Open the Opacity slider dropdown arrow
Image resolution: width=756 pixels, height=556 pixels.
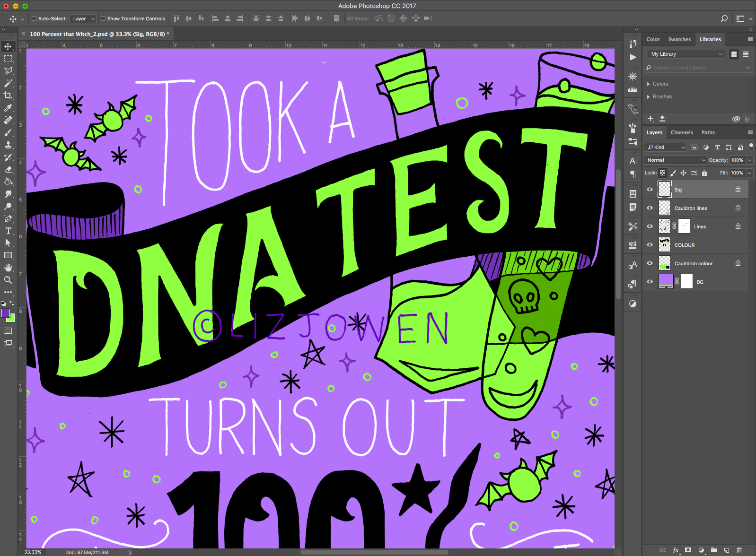pyautogui.click(x=750, y=160)
